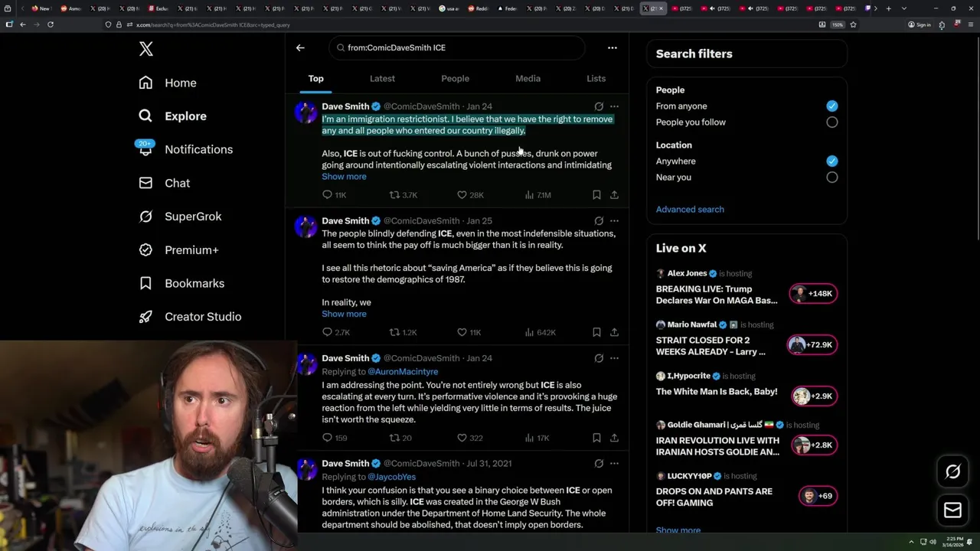
Task: Click the browser reload button
Action: click(x=51, y=24)
